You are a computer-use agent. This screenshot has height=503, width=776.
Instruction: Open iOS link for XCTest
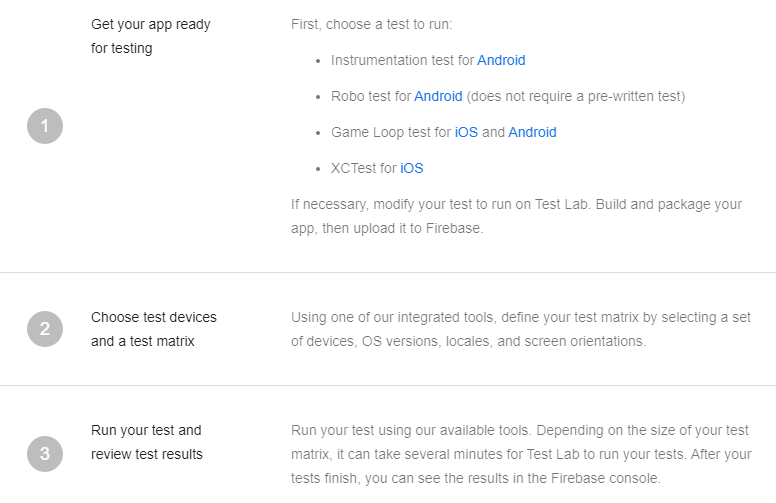(412, 168)
